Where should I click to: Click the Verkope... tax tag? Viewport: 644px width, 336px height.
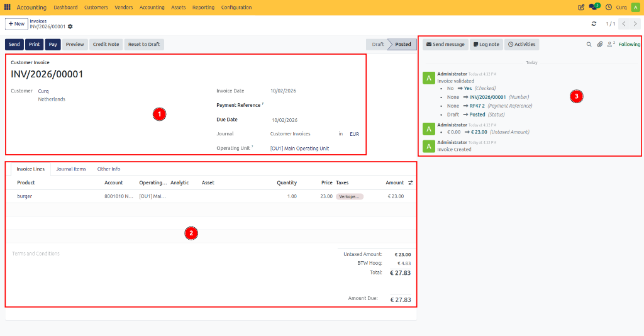coord(350,197)
